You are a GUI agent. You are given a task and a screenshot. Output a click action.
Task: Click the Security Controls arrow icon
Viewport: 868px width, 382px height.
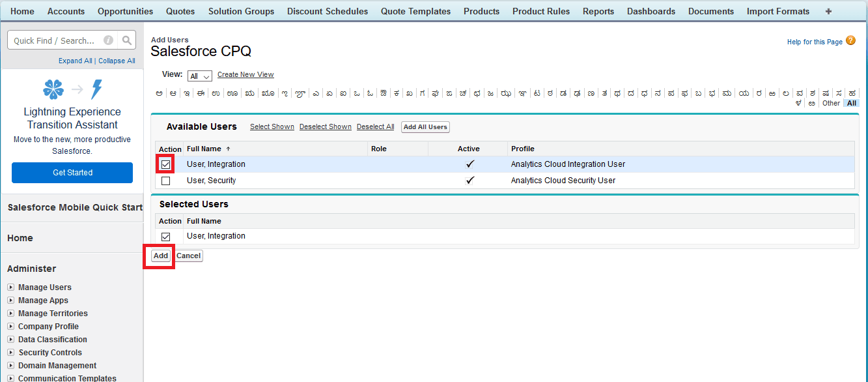coord(10,353)
